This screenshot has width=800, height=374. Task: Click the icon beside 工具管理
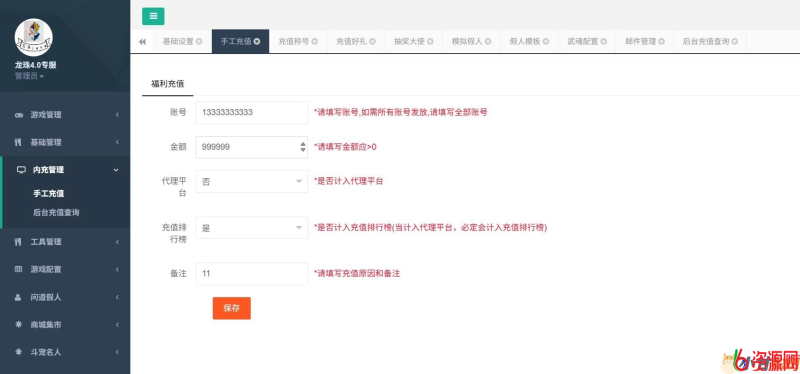[18, 242]
